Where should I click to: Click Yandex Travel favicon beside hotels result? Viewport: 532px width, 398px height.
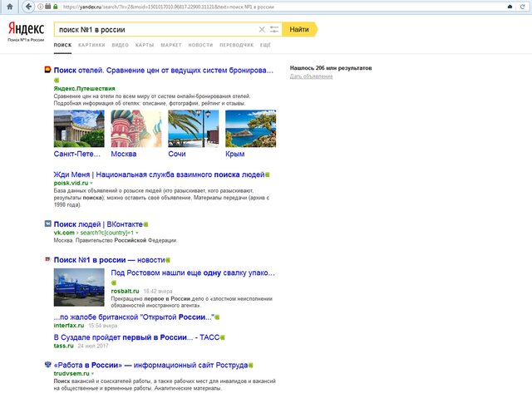coord(48,70)
